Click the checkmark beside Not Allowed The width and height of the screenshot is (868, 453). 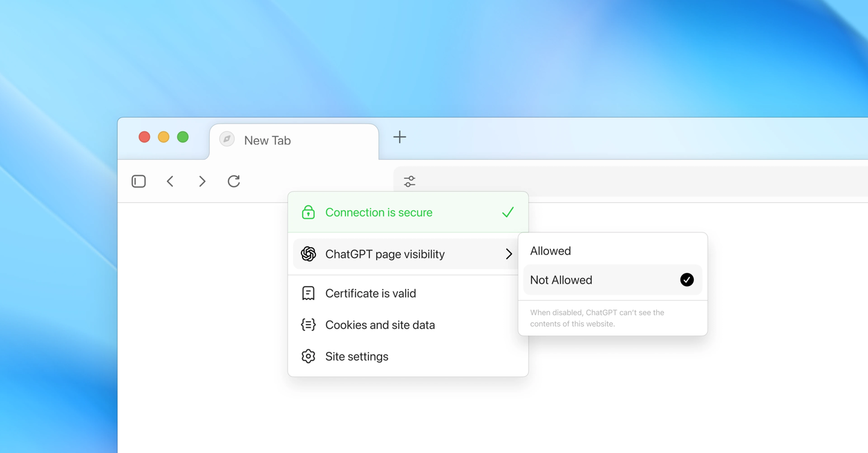687,280
